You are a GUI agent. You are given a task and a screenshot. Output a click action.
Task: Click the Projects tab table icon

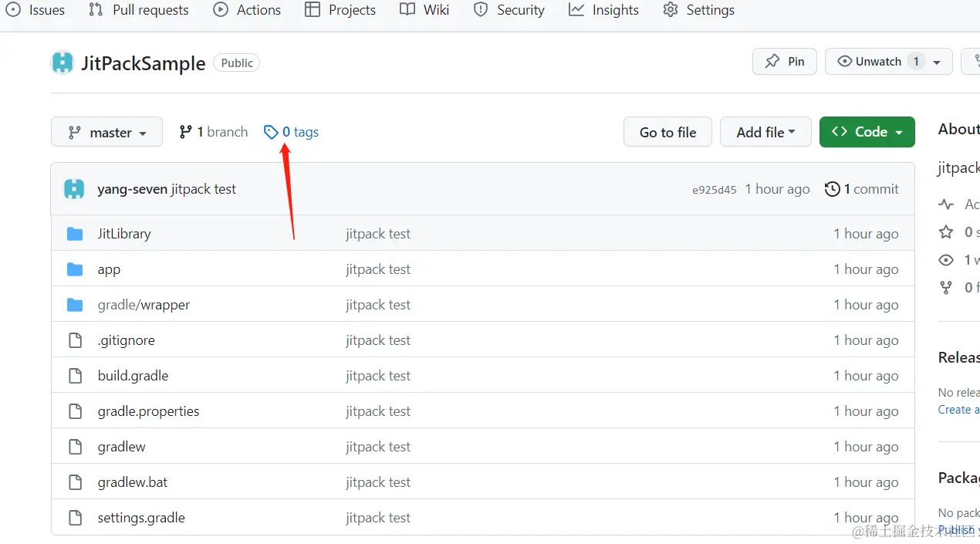click(x=313, y=10)
